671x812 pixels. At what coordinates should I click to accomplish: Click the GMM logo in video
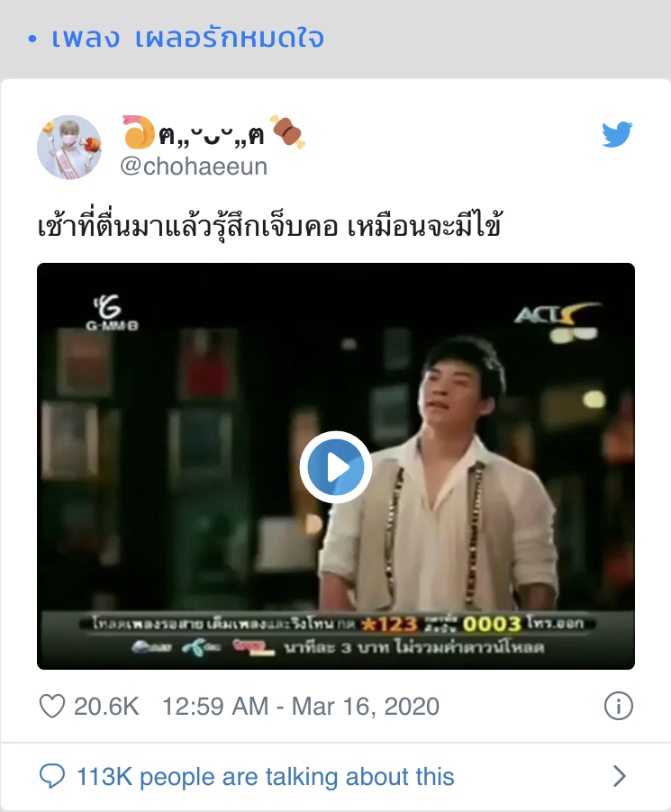pos(112,312)
